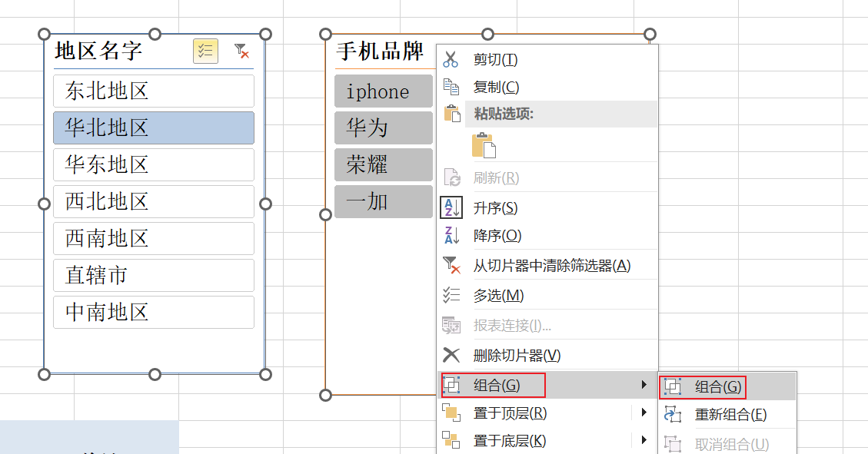Click the paste option clipboard icon

[484, 146]
